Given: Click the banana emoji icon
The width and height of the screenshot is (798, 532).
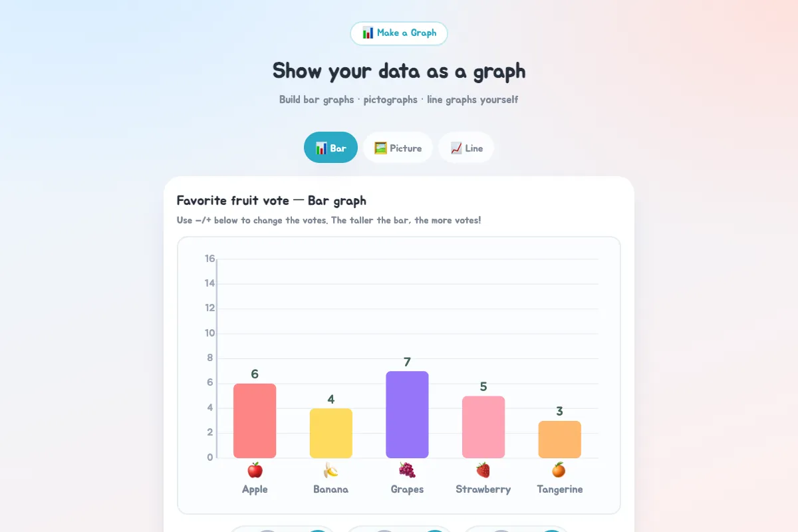Looking at the screenshot, I should point(331,470).
